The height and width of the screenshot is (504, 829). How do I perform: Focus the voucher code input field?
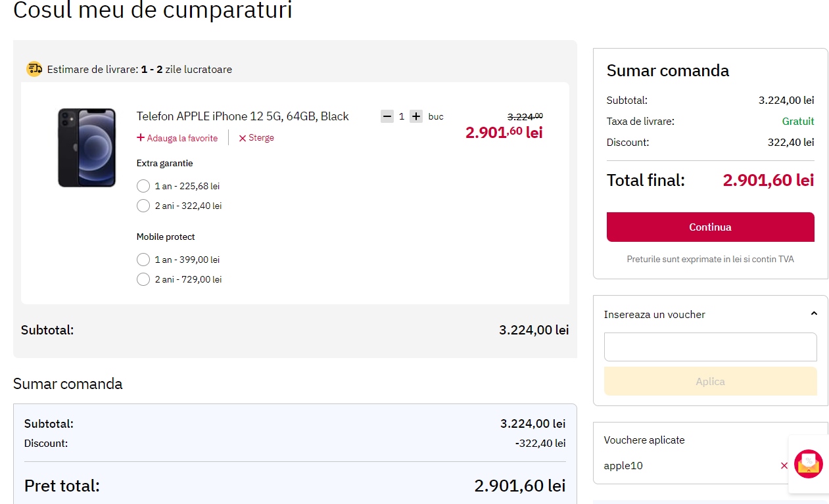pos(710,347)
